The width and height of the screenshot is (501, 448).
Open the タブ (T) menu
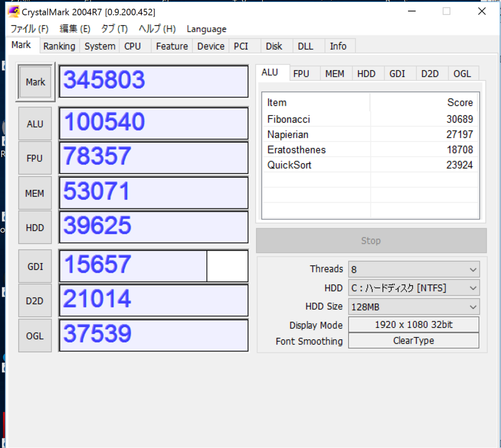coord(114,29)
